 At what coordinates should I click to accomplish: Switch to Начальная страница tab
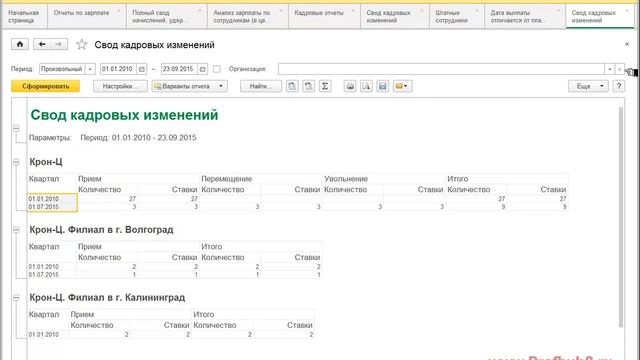pos(24,16)
